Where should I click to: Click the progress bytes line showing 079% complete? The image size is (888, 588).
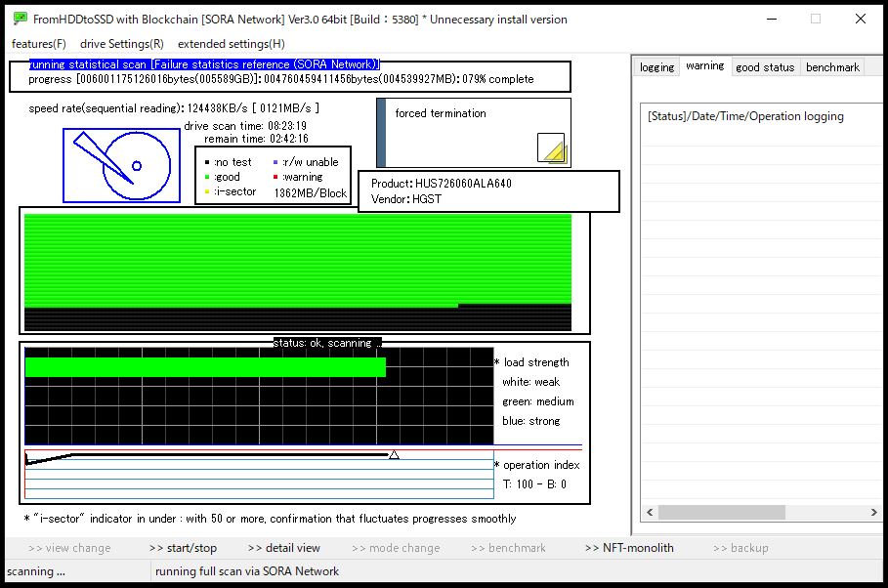pyautogui.click(x=281, y=79)
